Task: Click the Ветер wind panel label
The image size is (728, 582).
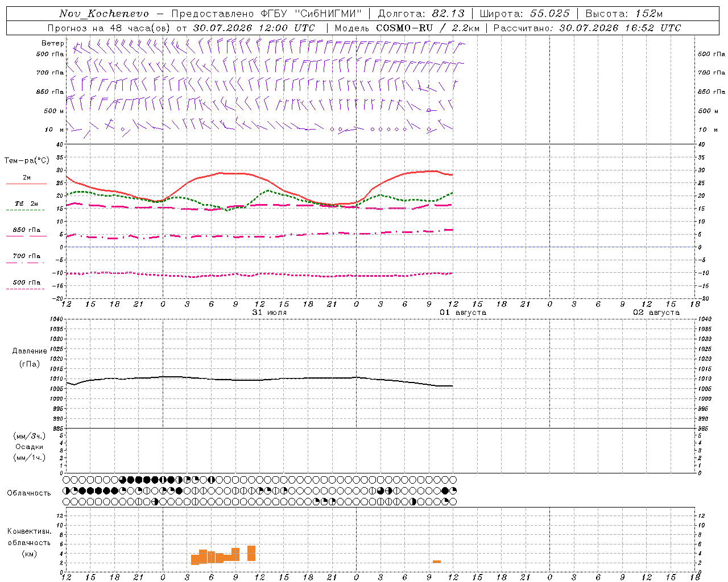Action: point(52,43)
